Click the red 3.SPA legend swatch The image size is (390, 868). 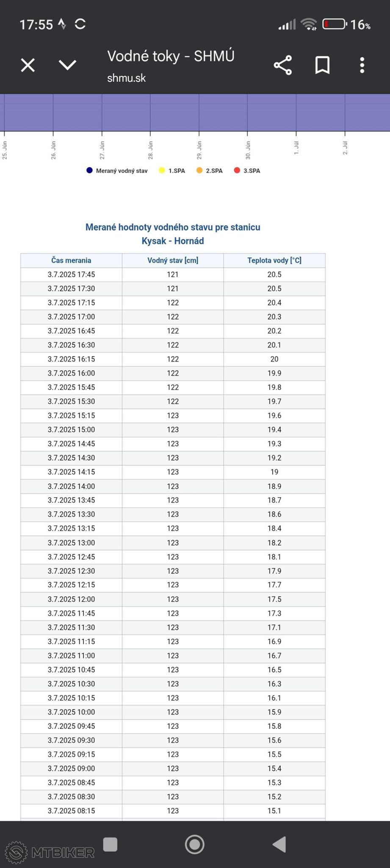237,170
